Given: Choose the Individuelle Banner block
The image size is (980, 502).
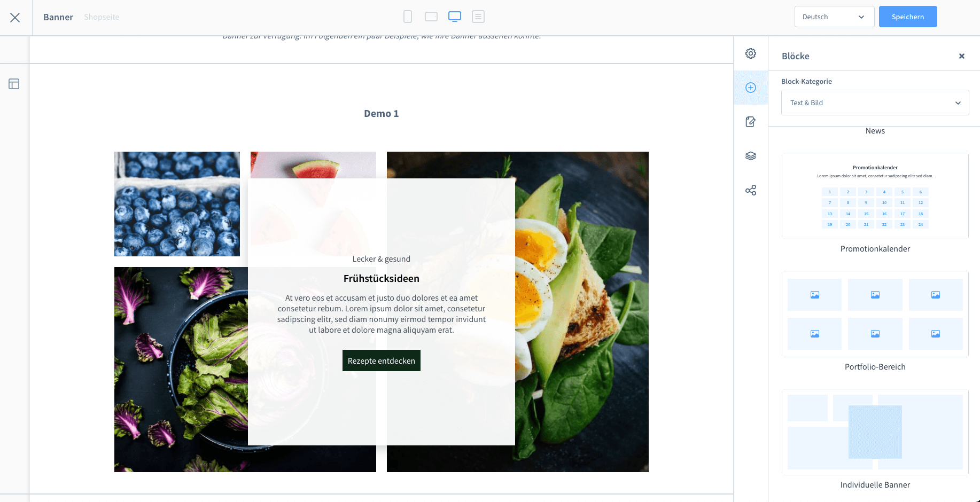Looking at the screenshot, I should pyautogui.click(x=875, y=432).
